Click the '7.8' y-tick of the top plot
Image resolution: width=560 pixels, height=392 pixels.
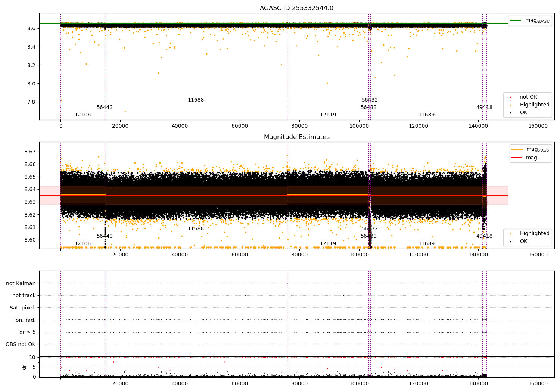[31, 102]
